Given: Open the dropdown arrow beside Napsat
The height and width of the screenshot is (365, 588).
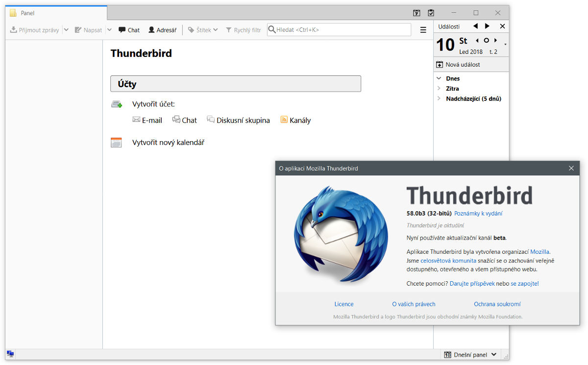Looking at the screenshot, I should [x=109, y=30].
